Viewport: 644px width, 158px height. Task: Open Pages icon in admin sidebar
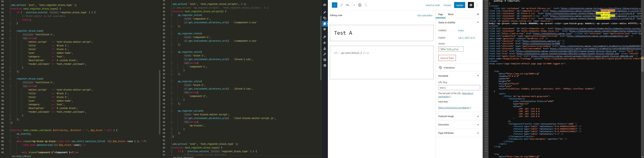click(325, 24)
